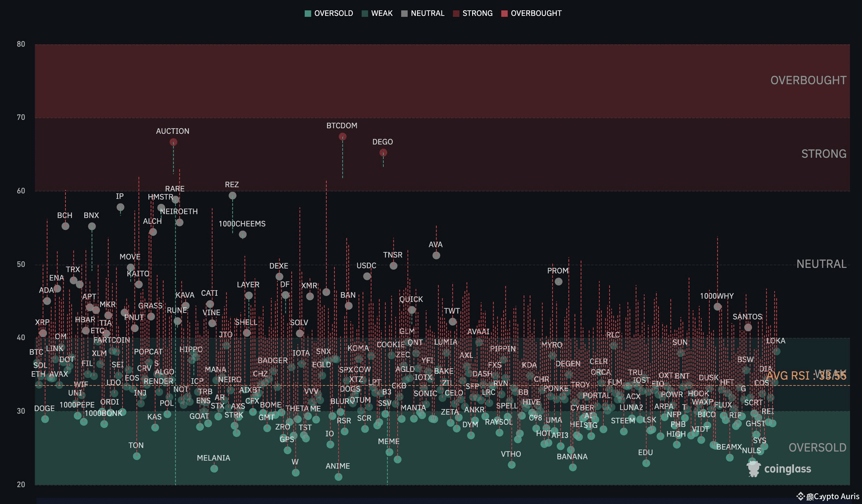The image size is (862, 504).
Task: Toggle the STRONG legend series
Action: (x=473, y=13)
